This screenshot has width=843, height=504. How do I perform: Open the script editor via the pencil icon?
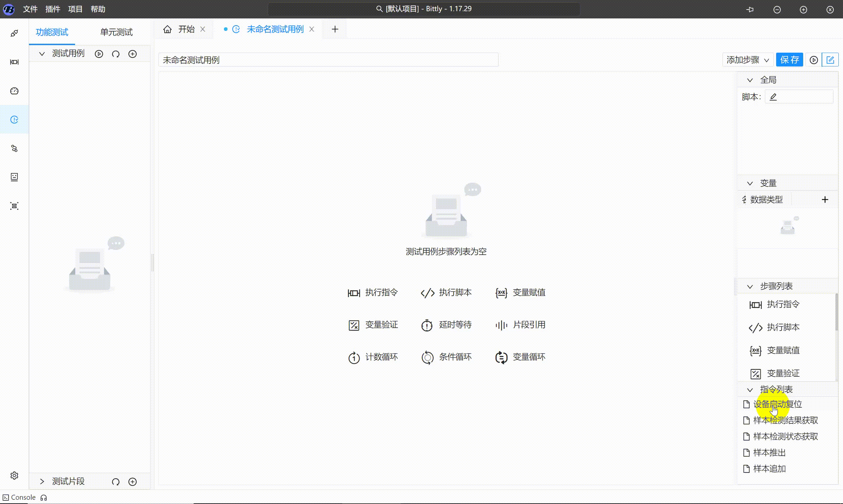[773, 97]
